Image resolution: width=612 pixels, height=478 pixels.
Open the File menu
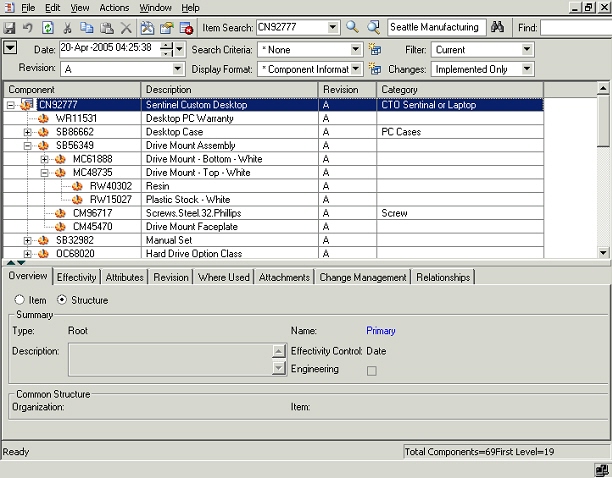(28, 7)
